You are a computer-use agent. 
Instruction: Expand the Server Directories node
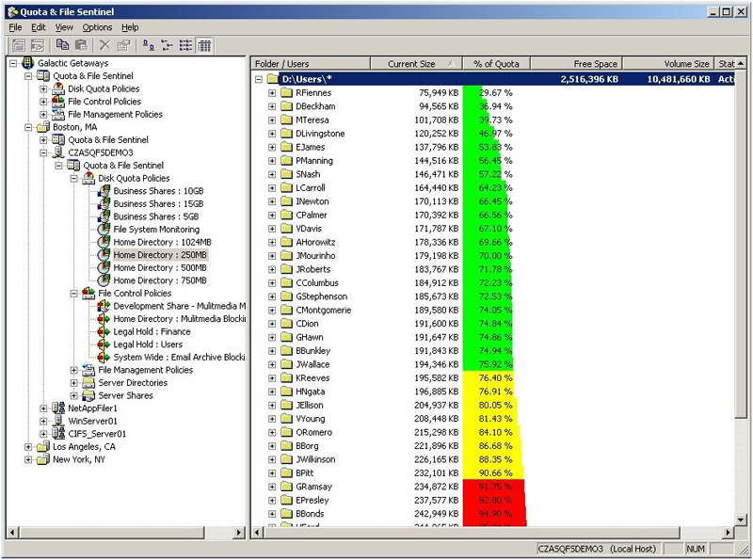click(x=73, y=383)
